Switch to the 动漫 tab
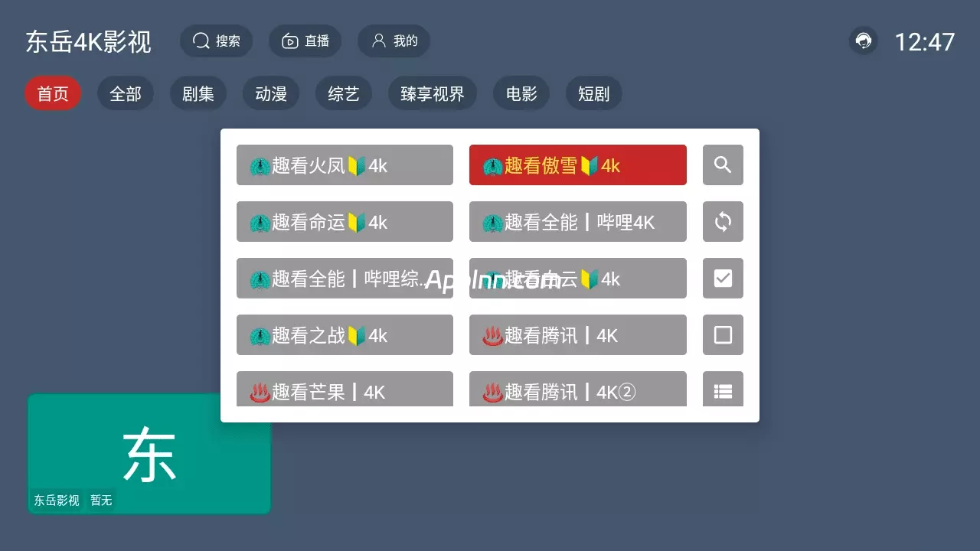 pyautogui.click(x=271, y=94)
